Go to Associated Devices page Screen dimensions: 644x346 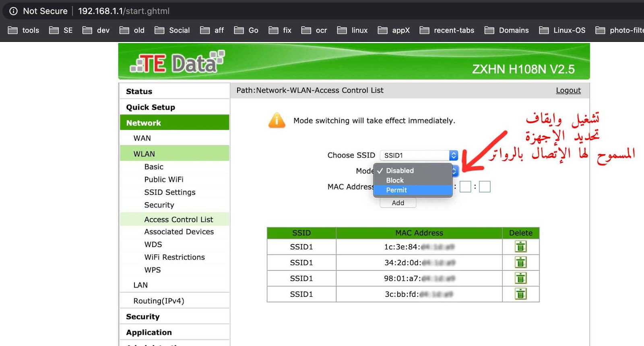coord(179,232)
